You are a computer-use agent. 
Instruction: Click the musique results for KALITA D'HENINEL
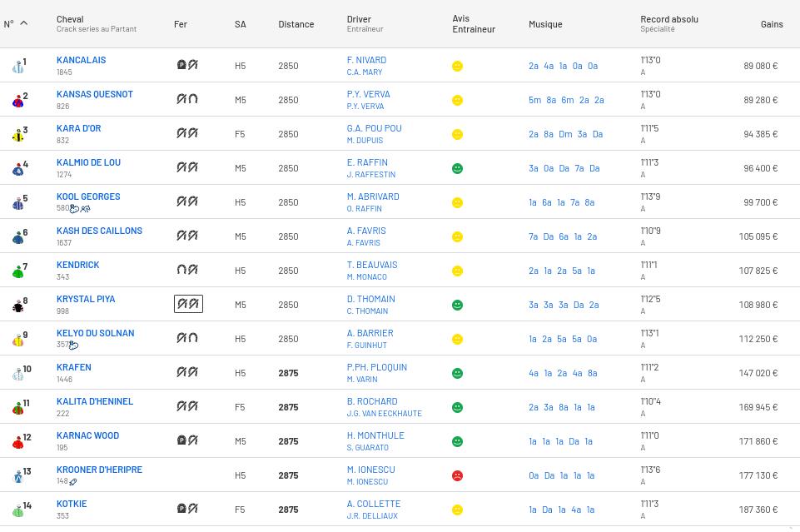561,407
